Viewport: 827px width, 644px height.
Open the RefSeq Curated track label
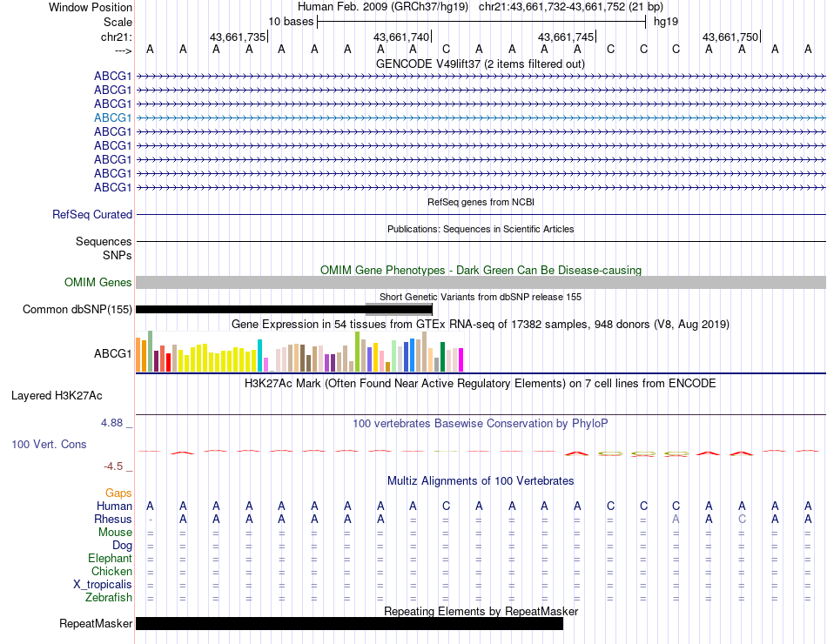(x=91, y=215)
